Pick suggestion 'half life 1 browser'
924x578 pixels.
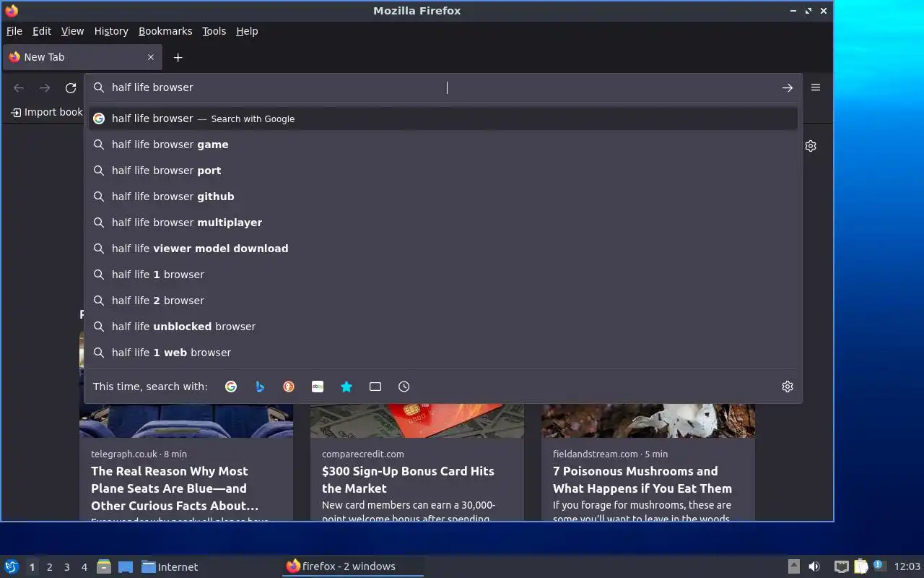pos(443,275)
